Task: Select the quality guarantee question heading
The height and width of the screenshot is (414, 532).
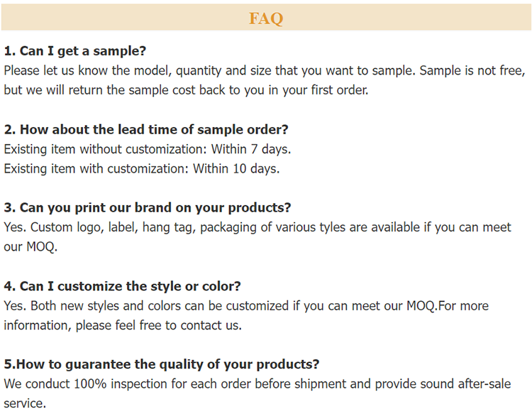Action: pos(162,364)
